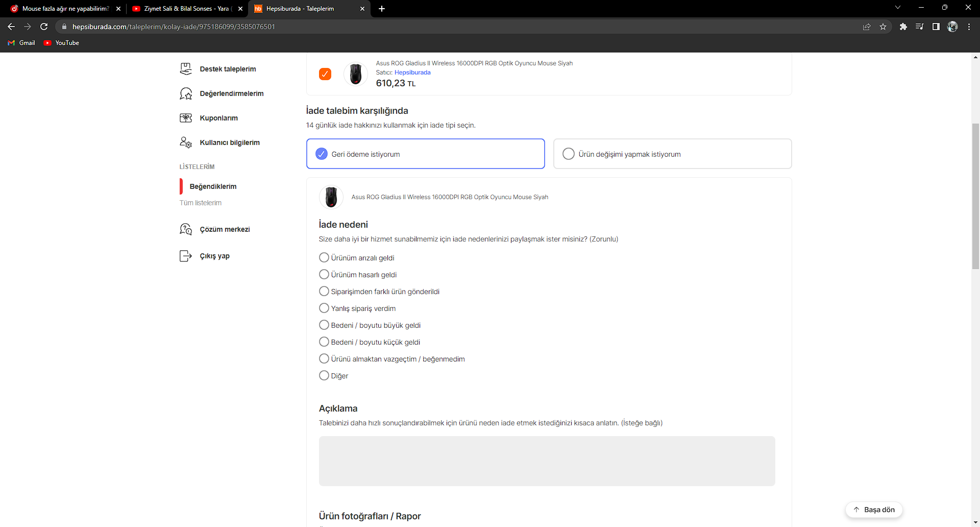Select Yanlış sipariş verdim reason
Screen dimensions: 980x527
pyautogui.click(x=324, y=308)
